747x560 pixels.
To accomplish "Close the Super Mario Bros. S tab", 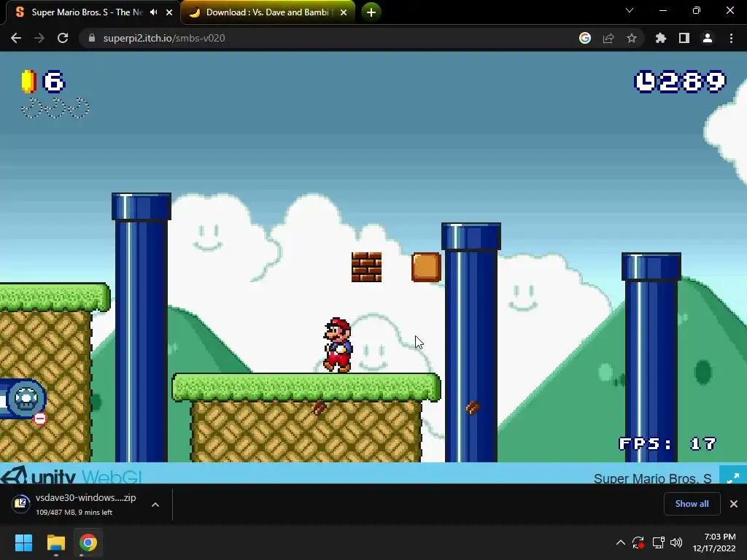I will click(169, 12).
